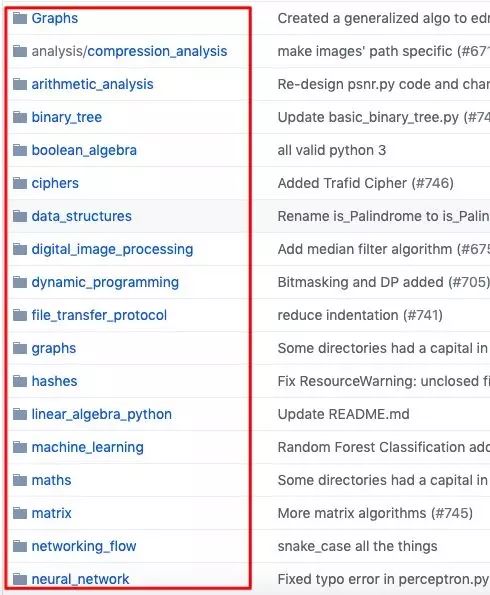Open the arithmetic_analysis directory
Viewport: 490px width, 595px height.
tap(92, 84)
